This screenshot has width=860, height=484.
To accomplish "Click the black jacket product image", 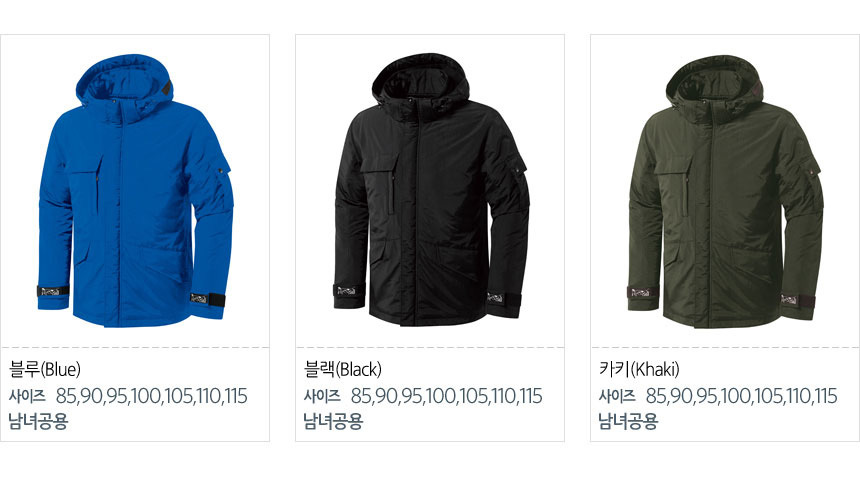I will (x=431, y=190).
